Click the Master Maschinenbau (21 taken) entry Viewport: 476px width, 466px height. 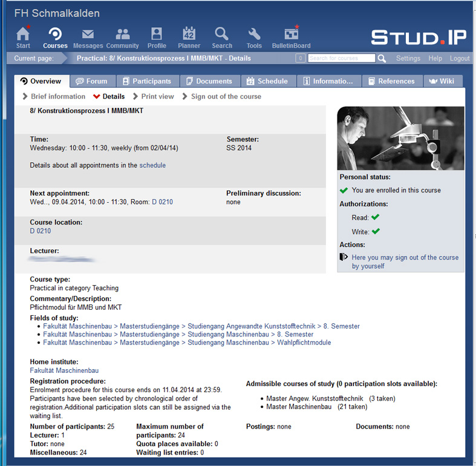point(316,407)
